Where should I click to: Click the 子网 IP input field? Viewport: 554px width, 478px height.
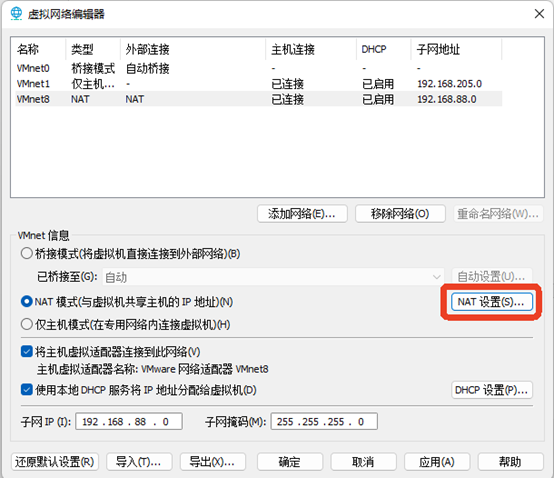[129, 421]
